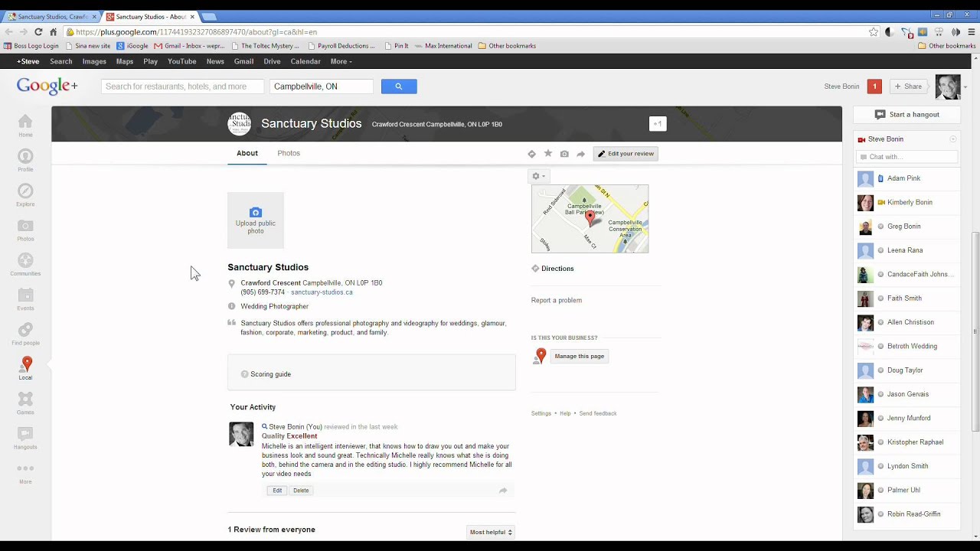Click the share arrow beside Edit your review

[580, 154]
